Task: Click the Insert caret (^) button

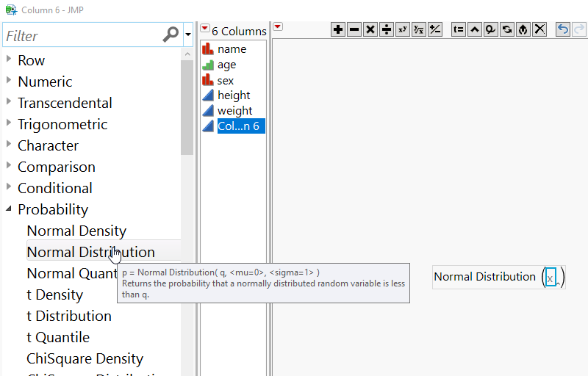Action: 474,29
